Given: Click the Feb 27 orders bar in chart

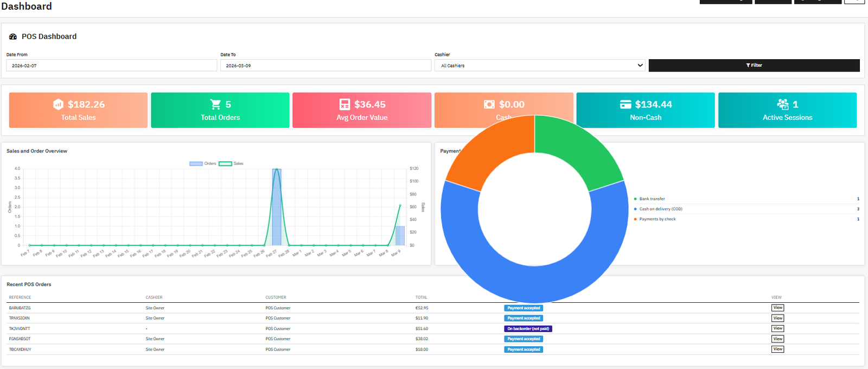Looking at the screenshot, I should pyautogui.click(x=277, y=207).
